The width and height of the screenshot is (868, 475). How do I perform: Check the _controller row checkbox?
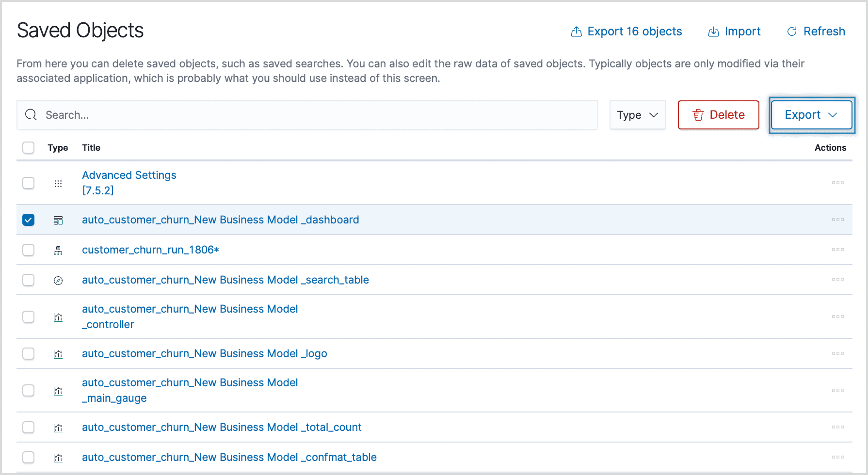29,317
